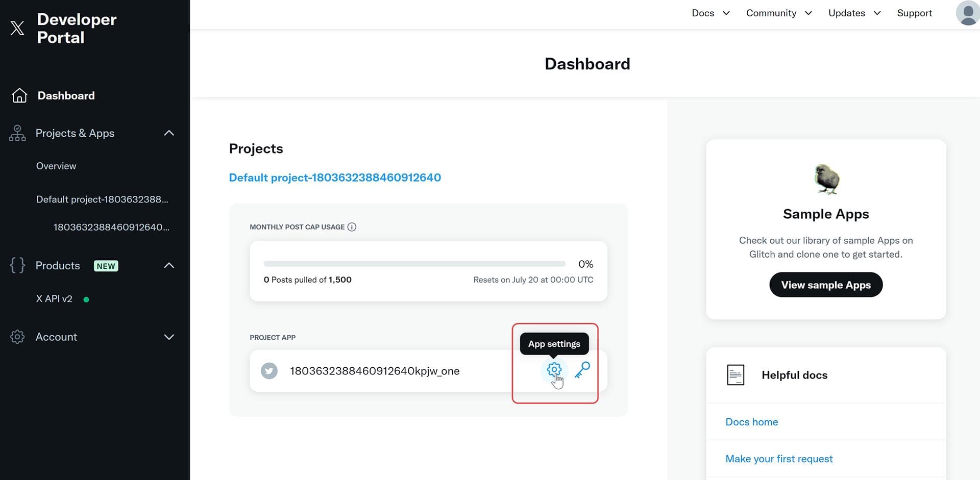Open the Community dropdown menu
This screenshot has height=480, width=980.
click(778, 13)
